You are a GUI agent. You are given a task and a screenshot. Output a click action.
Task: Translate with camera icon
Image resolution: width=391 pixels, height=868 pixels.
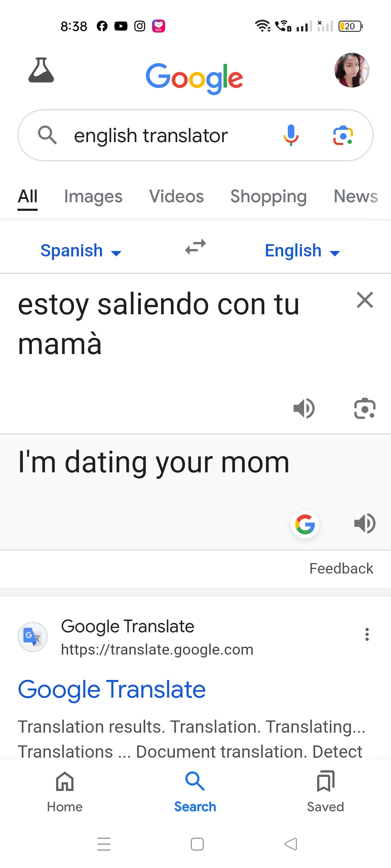tap(365, 409)
